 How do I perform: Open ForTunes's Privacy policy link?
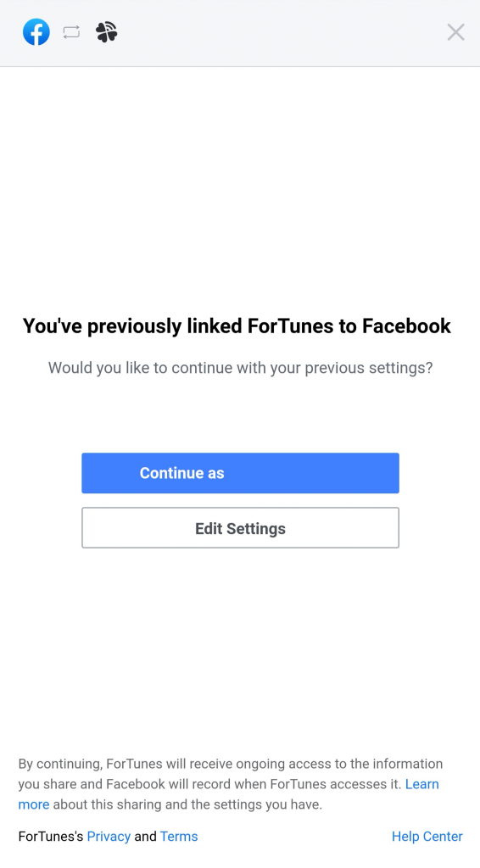pyautogui.click(x=109, y=837)
